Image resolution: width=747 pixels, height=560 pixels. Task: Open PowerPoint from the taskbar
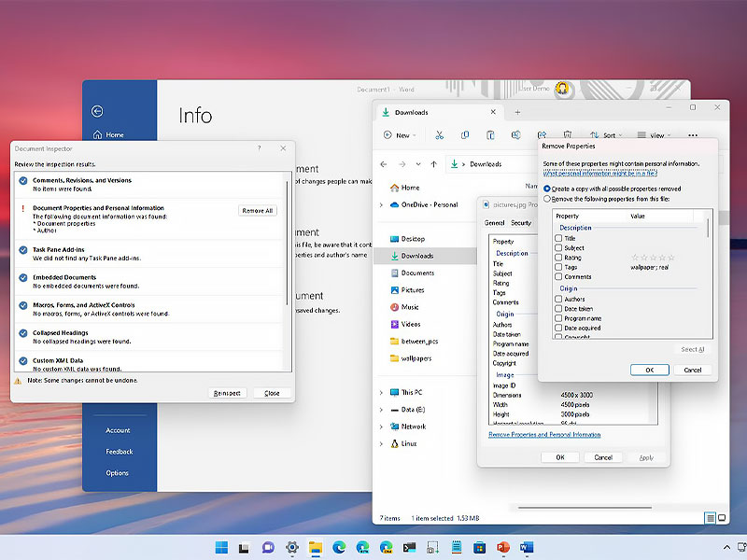[503, 548]
